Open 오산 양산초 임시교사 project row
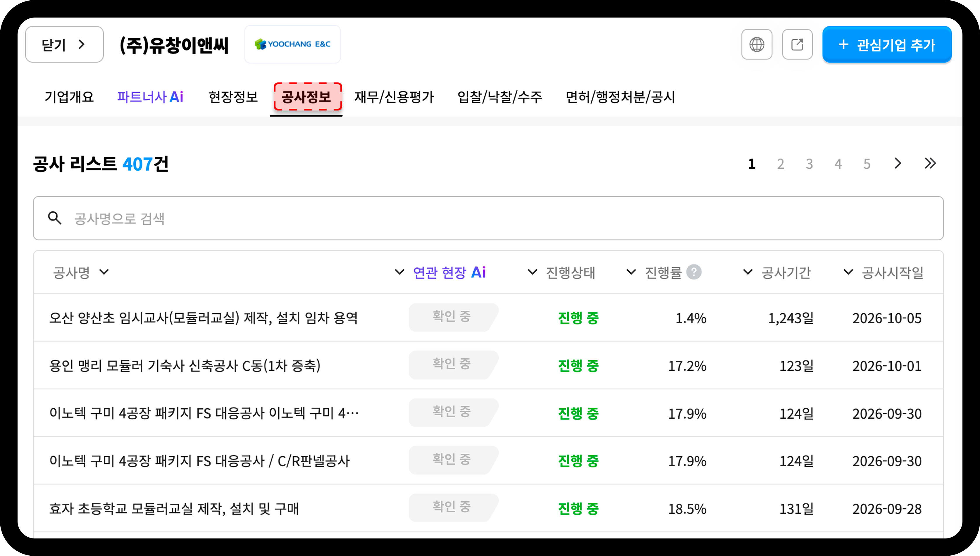 (488, 318)
